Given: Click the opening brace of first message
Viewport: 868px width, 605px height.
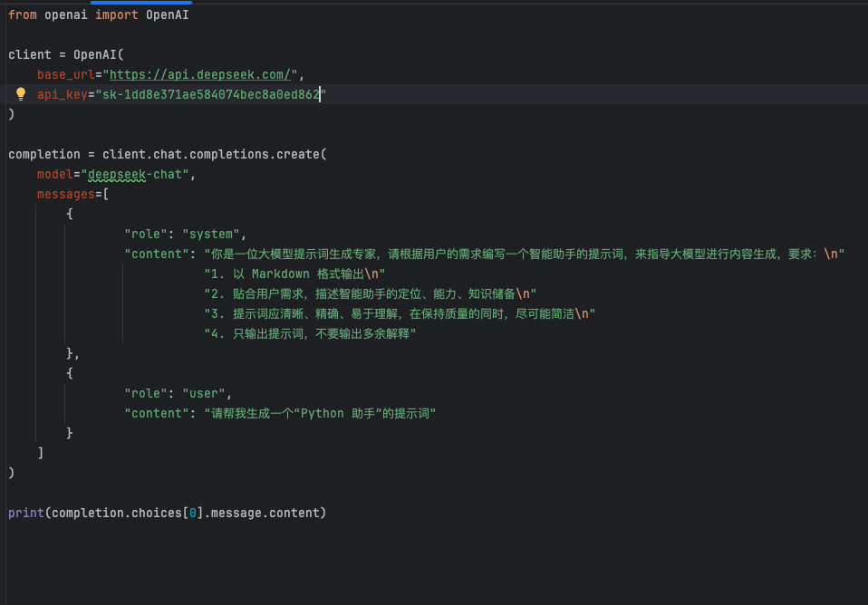Looking at the screenshot, I should click(69, 215).
